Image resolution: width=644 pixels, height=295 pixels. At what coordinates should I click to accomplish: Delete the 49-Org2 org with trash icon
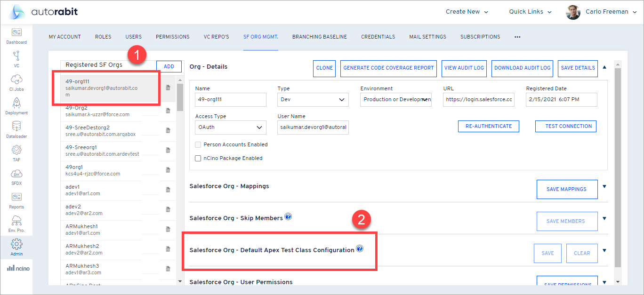click(168, 111)
